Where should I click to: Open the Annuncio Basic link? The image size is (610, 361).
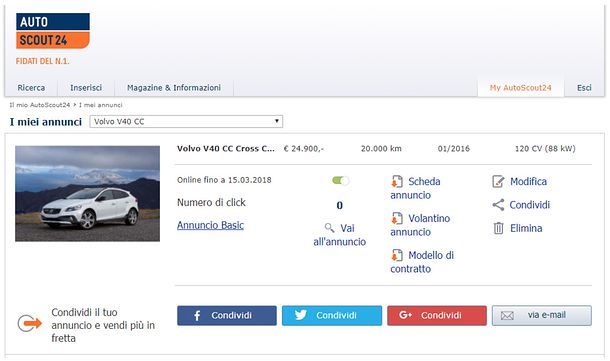(x=210, y=225)
